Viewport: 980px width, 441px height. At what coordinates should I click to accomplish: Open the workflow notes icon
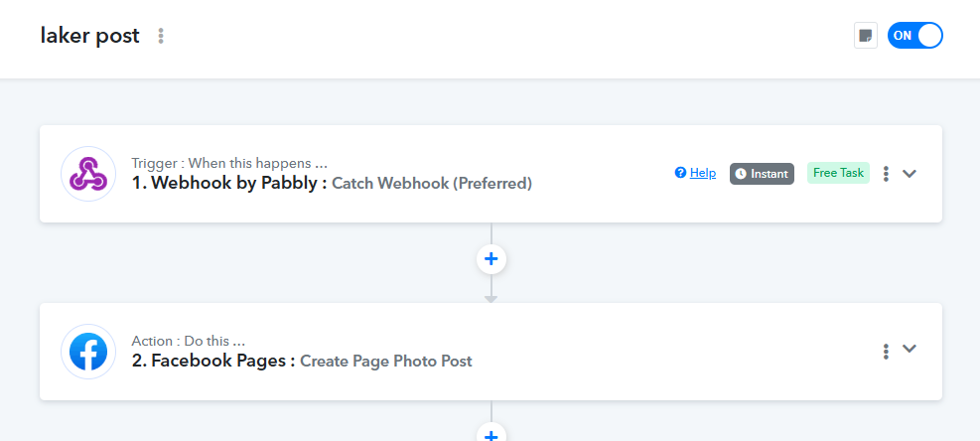pyautogui.click(x=866, y=36)
